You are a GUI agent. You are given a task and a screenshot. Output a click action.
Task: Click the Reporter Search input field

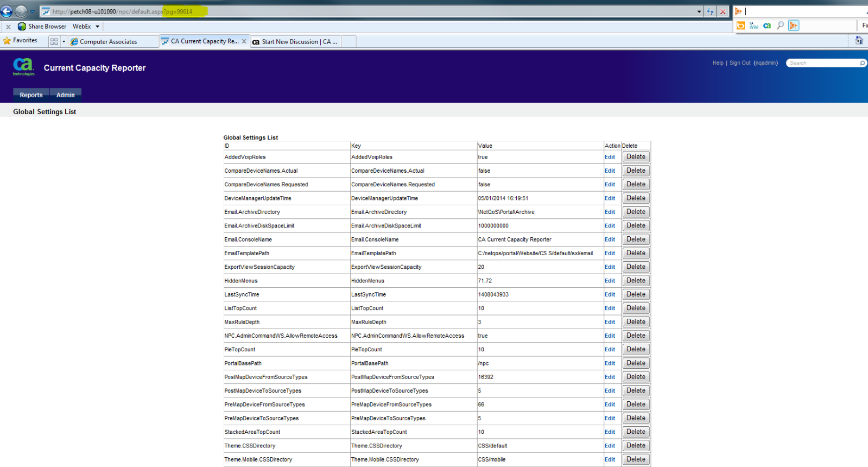pos(822,63)
